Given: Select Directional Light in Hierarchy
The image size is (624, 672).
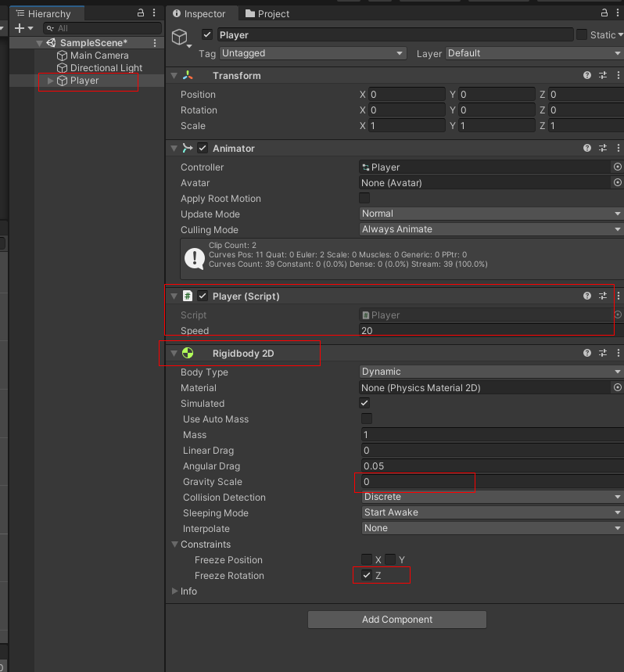Looking at the screenshot, I should (99, 68).
